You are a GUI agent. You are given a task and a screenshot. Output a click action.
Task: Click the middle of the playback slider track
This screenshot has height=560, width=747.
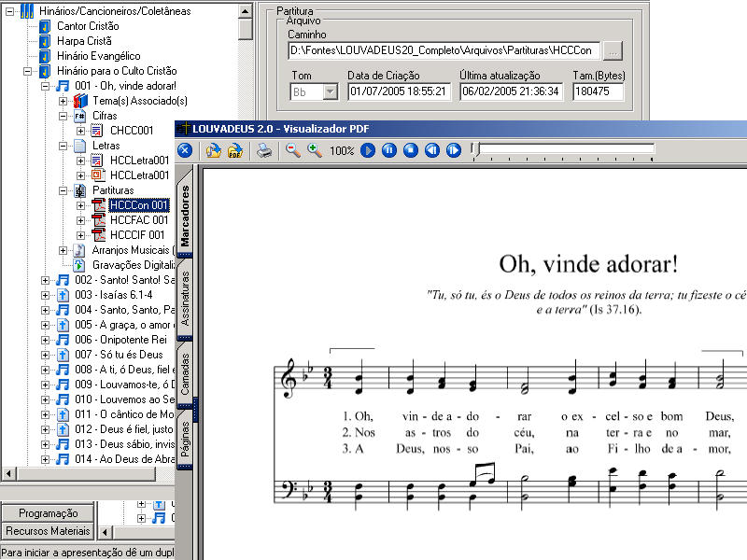tap(563, 149)
